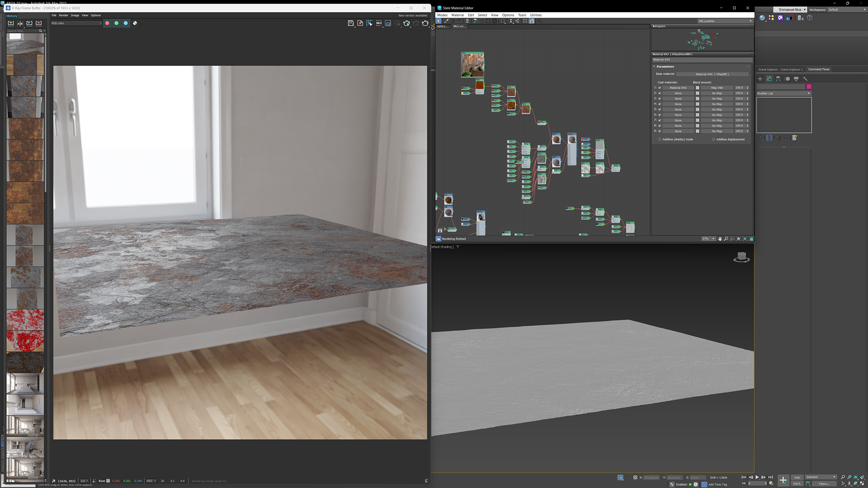
Task: Click the Start interactive rendering teapot icon
Action: pos(407,23)
